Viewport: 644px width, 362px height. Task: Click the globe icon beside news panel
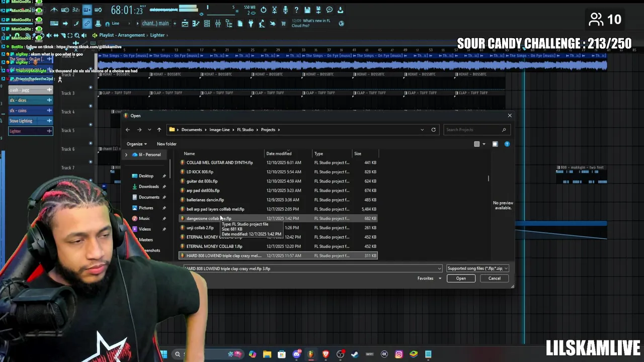pos(342,23)
